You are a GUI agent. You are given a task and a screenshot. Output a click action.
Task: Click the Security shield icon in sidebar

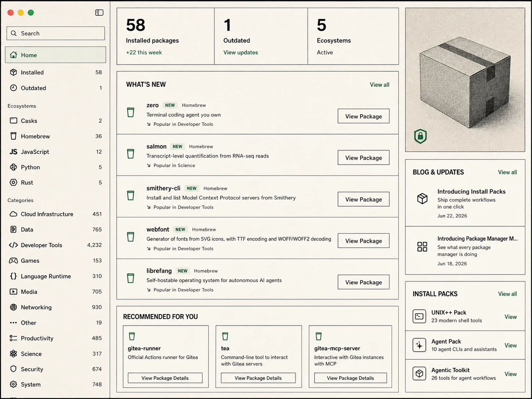point(14,369)
